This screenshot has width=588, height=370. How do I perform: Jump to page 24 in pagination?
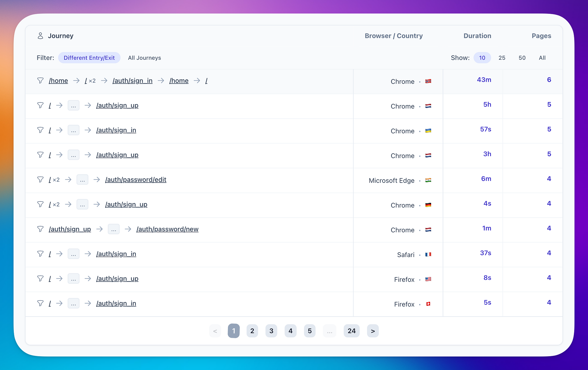coord(351,331)
